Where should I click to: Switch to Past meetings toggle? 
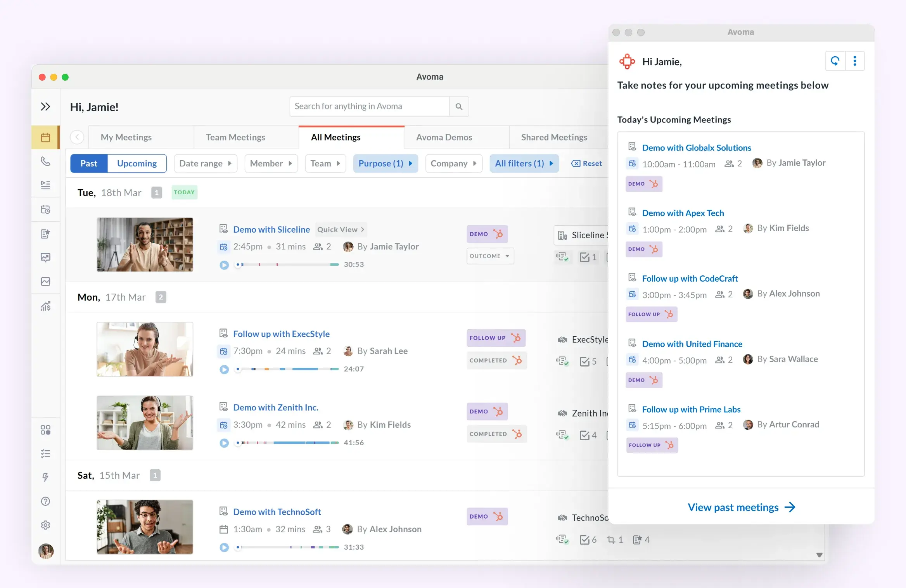tap(89, 163)
